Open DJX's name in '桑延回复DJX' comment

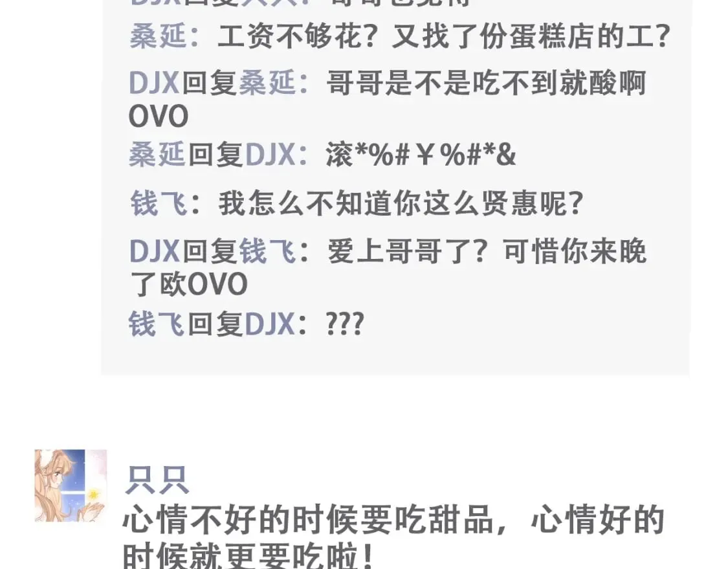point(270,154)
